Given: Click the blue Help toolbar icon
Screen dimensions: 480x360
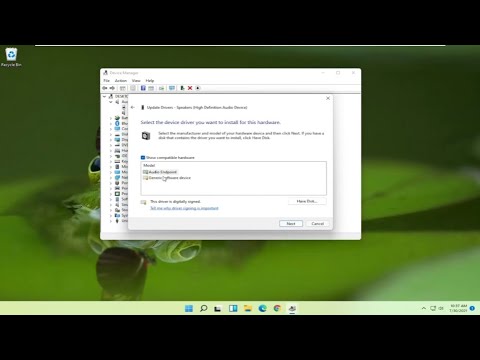Looking at the screenshot, I should [x=143, y=88].
